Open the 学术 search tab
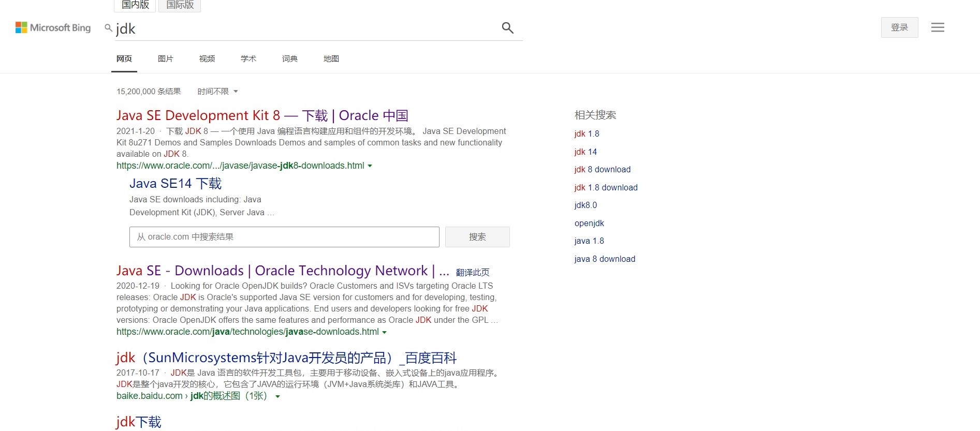This screenshot has height=431, width=980. [x=248, y=59]
